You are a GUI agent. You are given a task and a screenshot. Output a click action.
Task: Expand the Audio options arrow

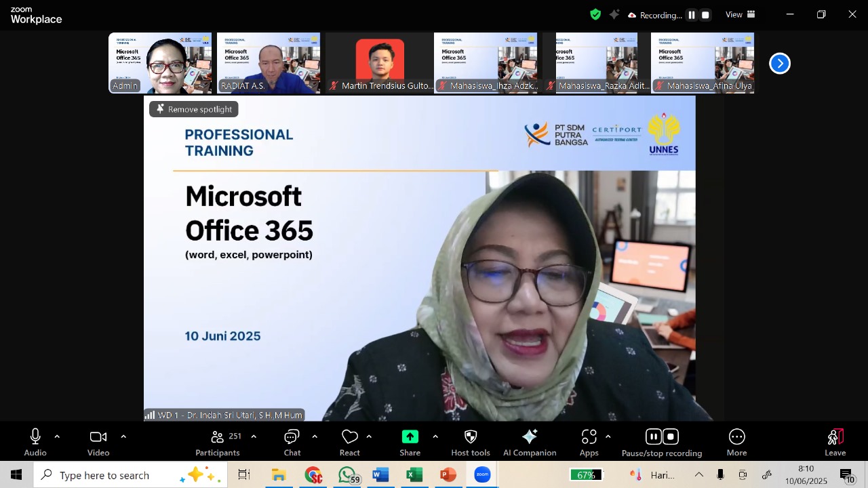(x=57, y=437)
